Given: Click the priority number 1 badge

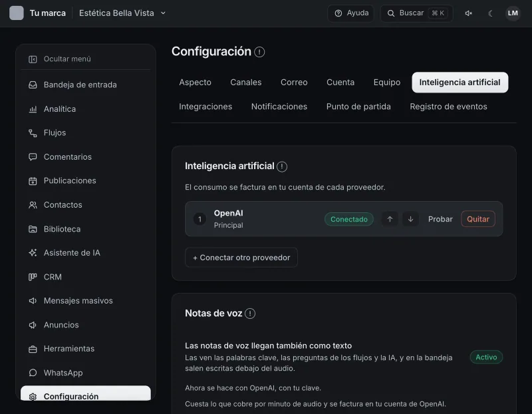Looking at the screenshot, I should (199, 219).
